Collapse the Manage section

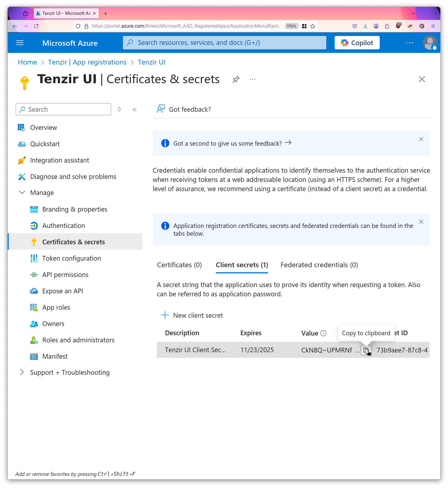(22, 193)
